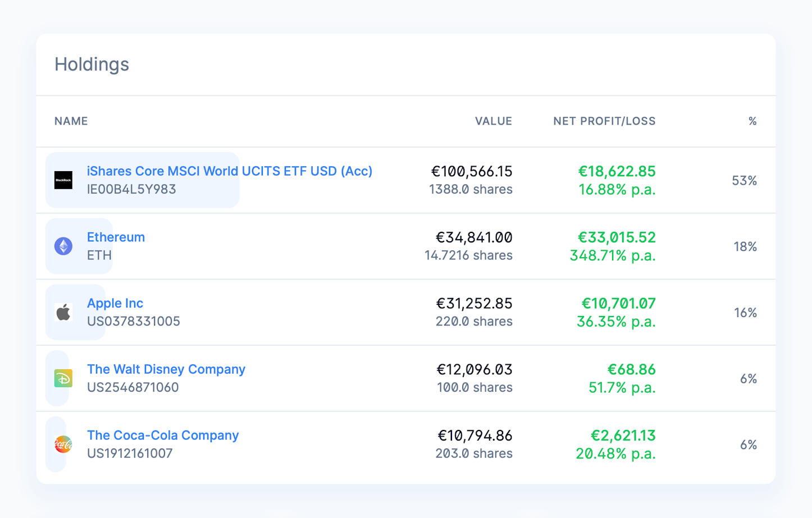The height and width of the screenshot is (518, 812).
Task: Open the iShares Core MSCI World ETF link
Action: (229, 171)
